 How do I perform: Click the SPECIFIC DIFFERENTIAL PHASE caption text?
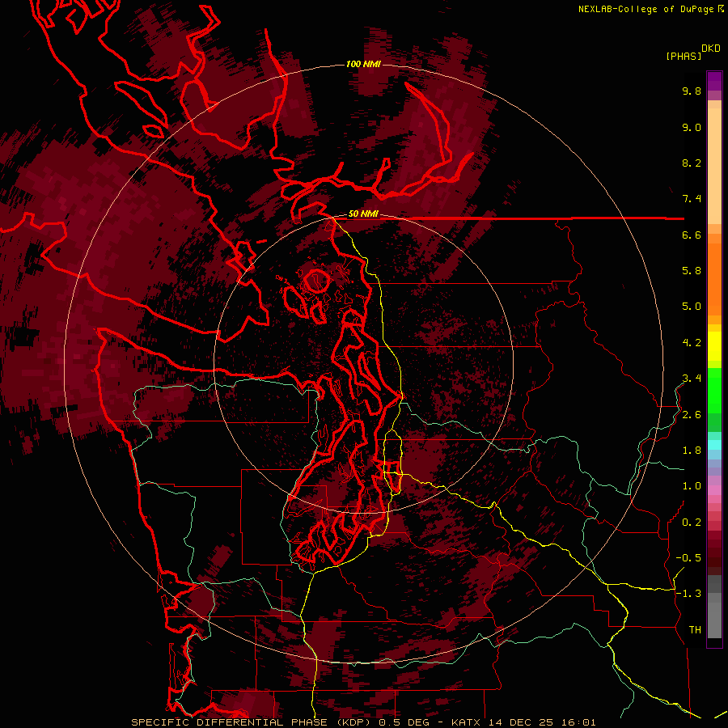pyautogui.click(x=231, y=722)
